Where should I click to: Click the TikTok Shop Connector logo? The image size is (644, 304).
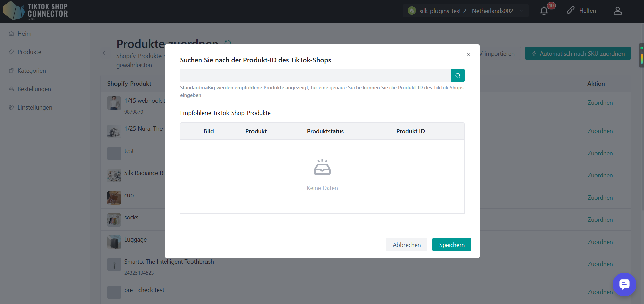[36, 11]
